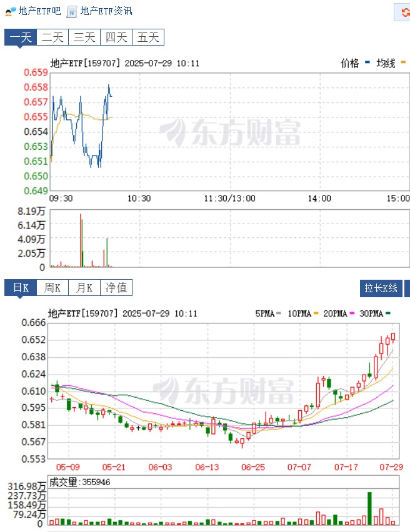
Task: Click the 成交量:355946 volume label
Action: [79, 482]
